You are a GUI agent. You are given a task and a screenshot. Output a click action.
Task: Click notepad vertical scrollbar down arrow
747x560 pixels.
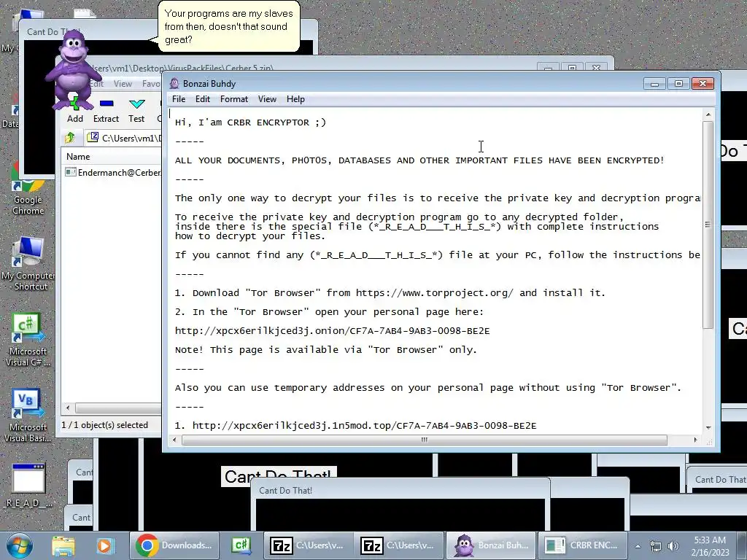(x=708, y=427)
